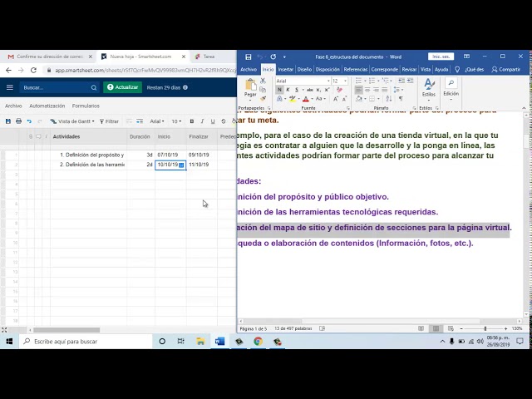The image size is (532, 399).
Task: Click Smartsheet indent icon
Action: tap(140, 121)
